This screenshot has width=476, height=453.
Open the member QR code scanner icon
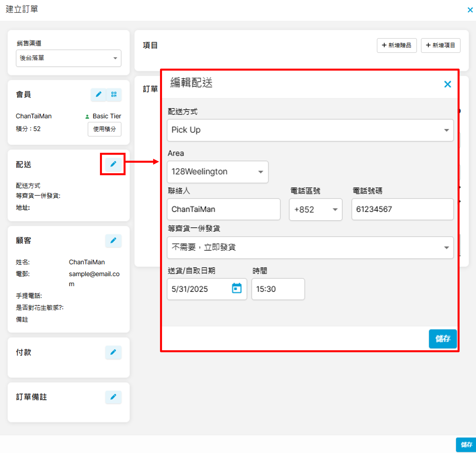[x=114, y=94]
